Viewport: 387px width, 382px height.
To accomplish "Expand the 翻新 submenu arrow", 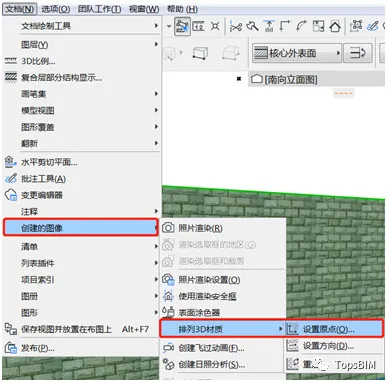I will click(156, 143).
